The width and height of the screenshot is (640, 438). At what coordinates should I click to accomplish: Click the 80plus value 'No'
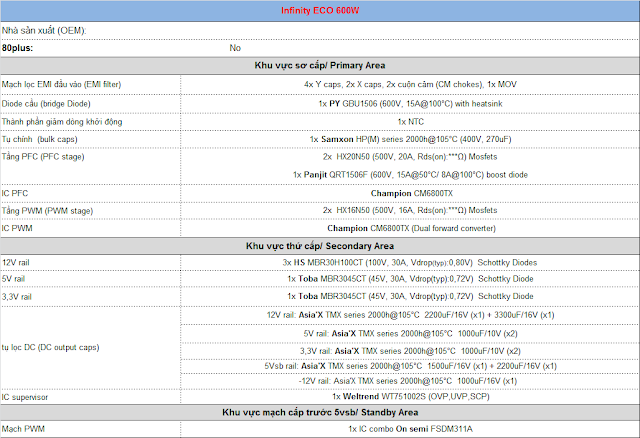point(235,48)
